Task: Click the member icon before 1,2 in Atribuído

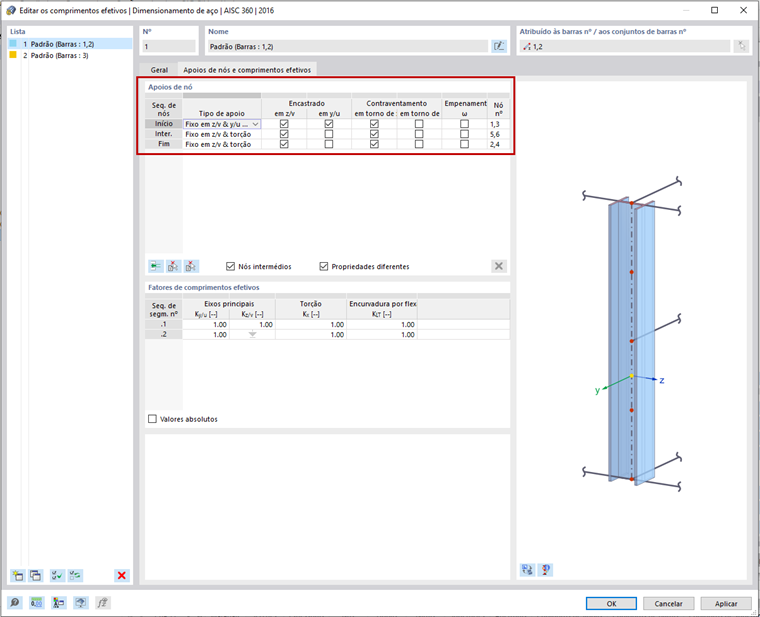Action: coord(526,47)
